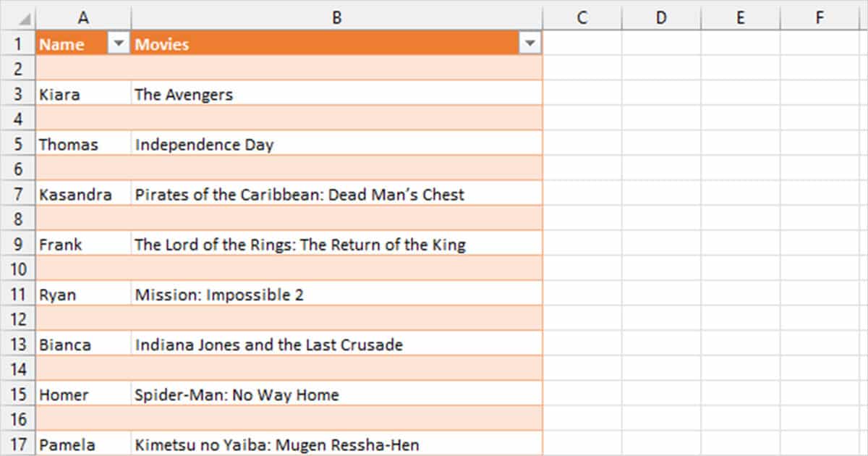Click the empty cell in row 2

(82, 68)
